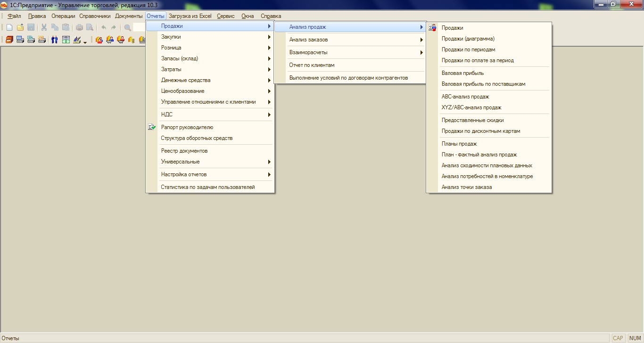Open План - фактный анализ продаж

[x=489, y=155]
